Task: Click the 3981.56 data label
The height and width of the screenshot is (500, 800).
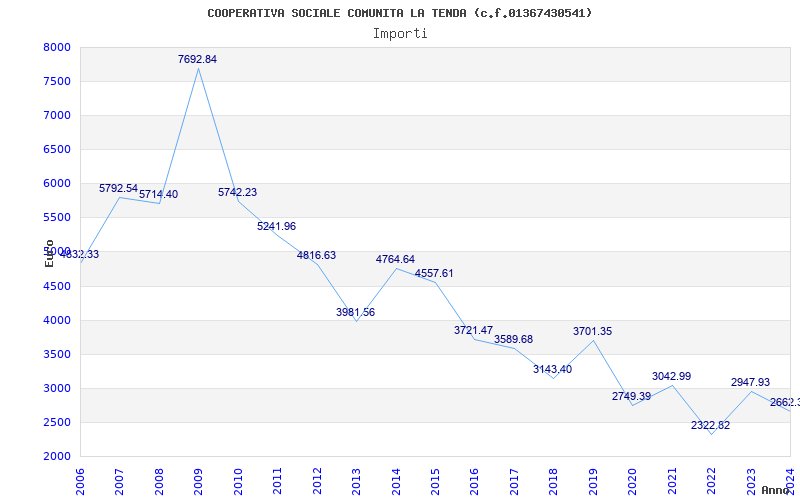Action: click(x=356, y=312)
